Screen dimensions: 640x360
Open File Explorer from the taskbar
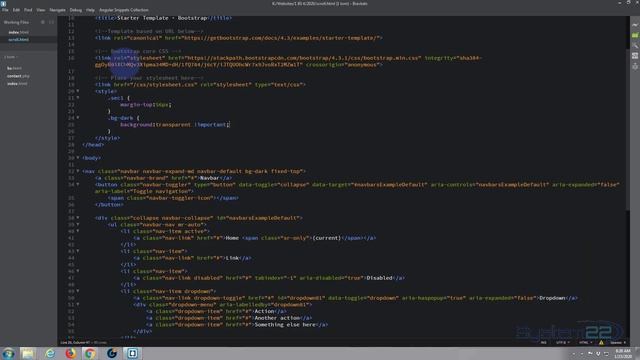[28, 353]
